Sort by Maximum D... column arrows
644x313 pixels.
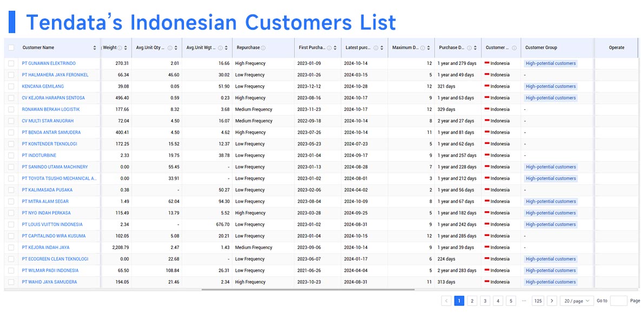(429, 48)
